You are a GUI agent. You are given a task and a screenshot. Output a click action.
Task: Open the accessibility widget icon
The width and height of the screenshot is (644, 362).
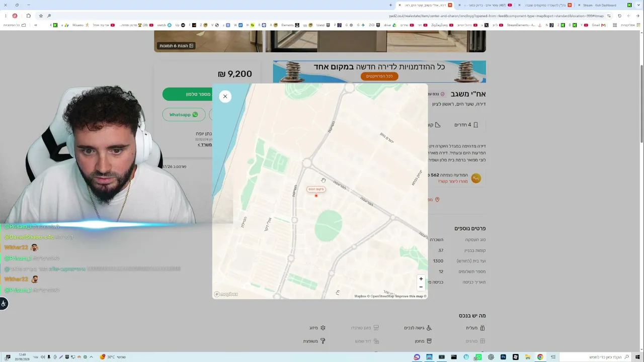(x=4, y=303)
